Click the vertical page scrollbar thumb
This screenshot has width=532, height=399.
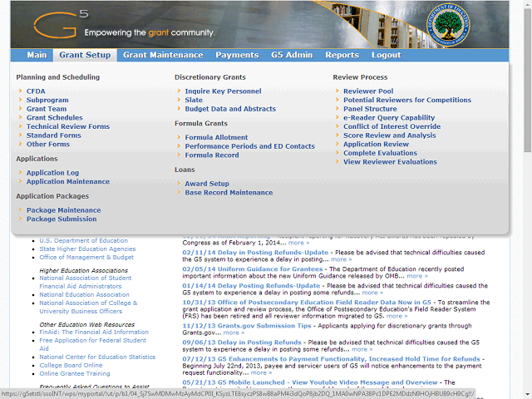pos(528,80)
